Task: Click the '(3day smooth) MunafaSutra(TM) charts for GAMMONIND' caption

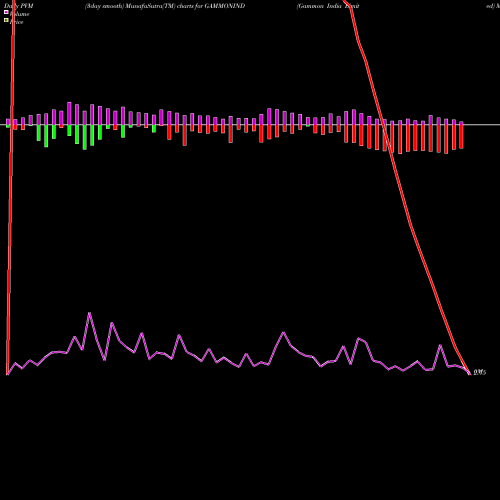Action: click(165, 6)
